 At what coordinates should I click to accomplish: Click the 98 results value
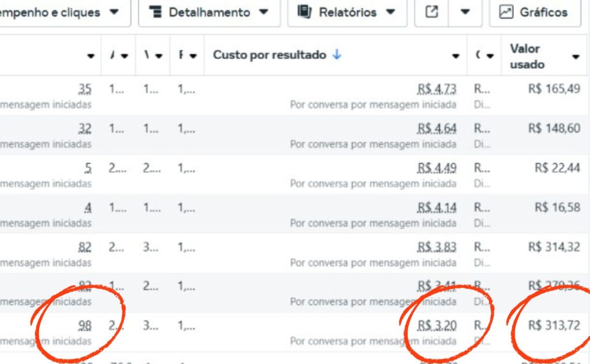pos(85,326)
